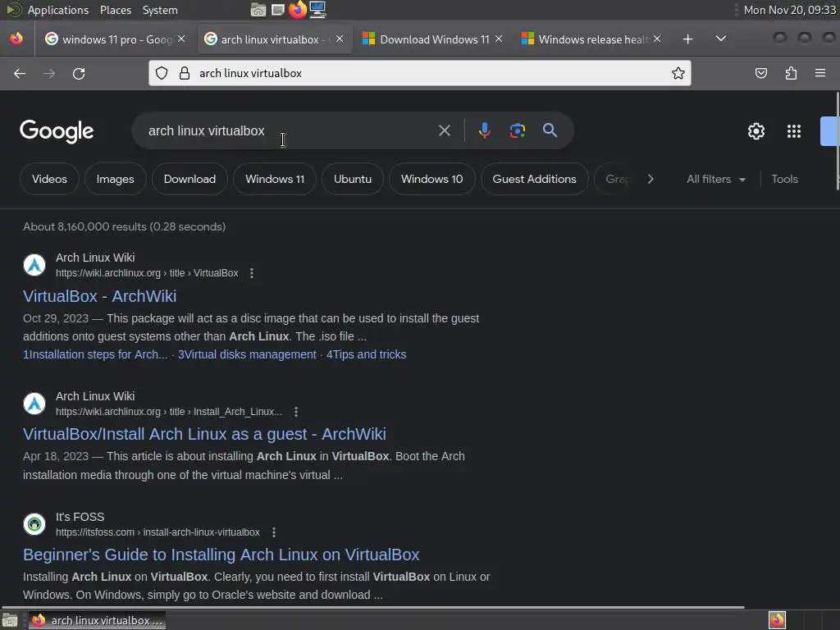Screen dimensions: 840x630
Task: Open the Places menu
Action: coord(115,10)
